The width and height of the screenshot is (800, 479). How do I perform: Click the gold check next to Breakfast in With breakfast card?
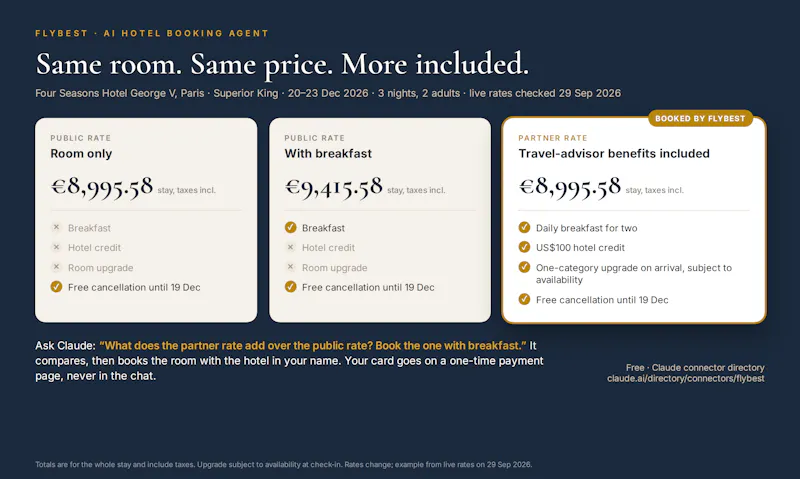coord(290,228)
